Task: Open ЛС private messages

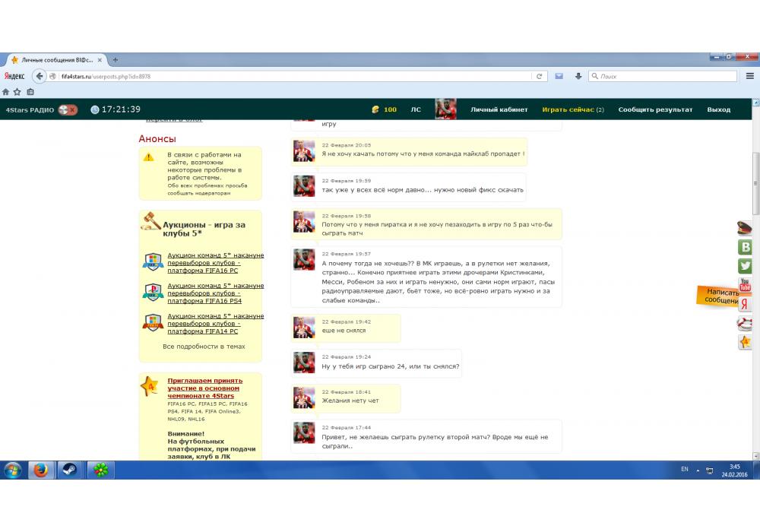Action: click(x=416, y=109)
